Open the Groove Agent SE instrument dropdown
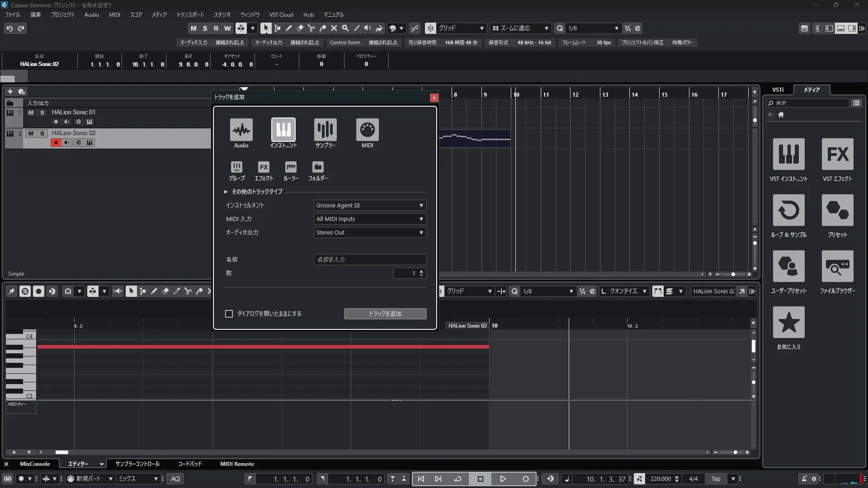868x488 pixels. (370, 206)
